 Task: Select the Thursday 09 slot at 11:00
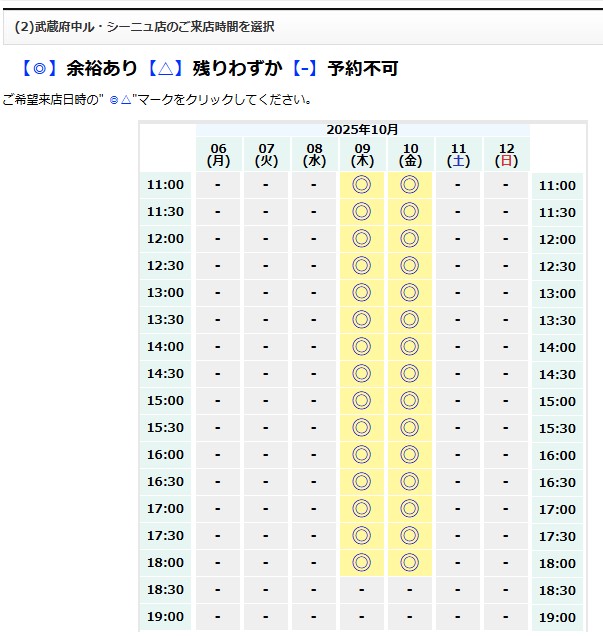[x=362, y=185]
